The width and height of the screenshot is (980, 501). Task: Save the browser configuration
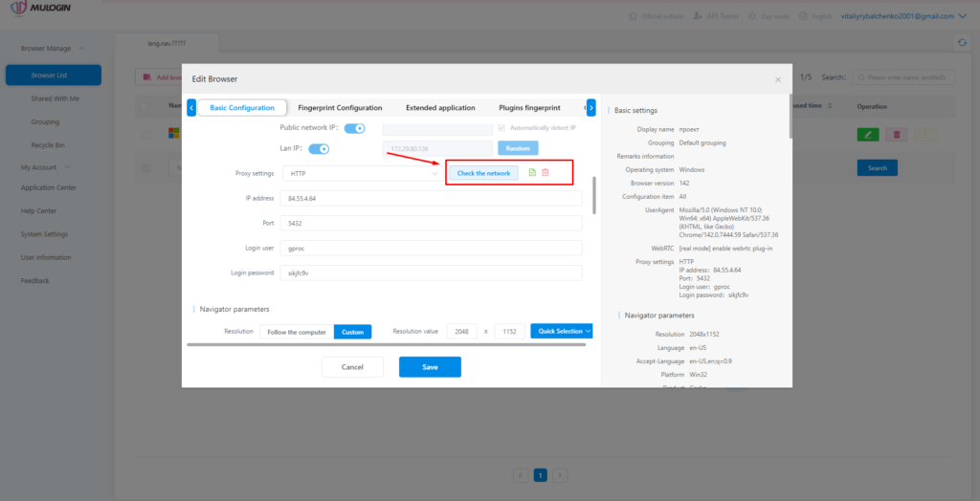[430, 367]
